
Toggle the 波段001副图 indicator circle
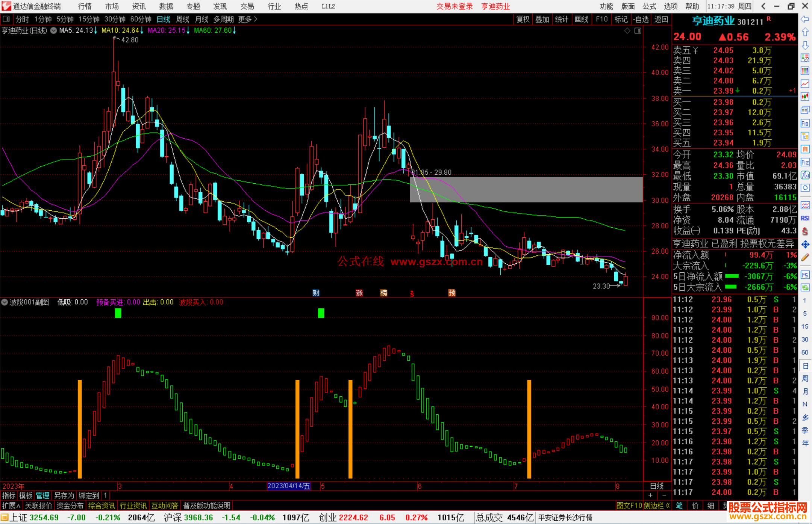click(x=5, y=302)
